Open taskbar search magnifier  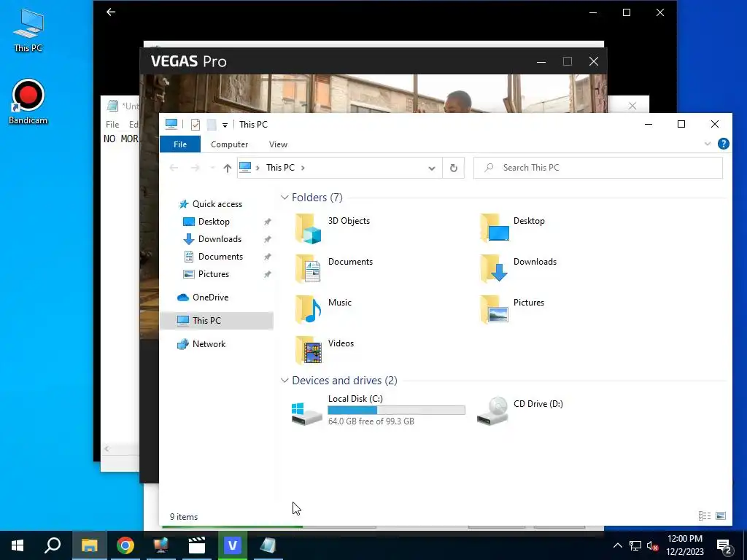(x=53, y=545)
